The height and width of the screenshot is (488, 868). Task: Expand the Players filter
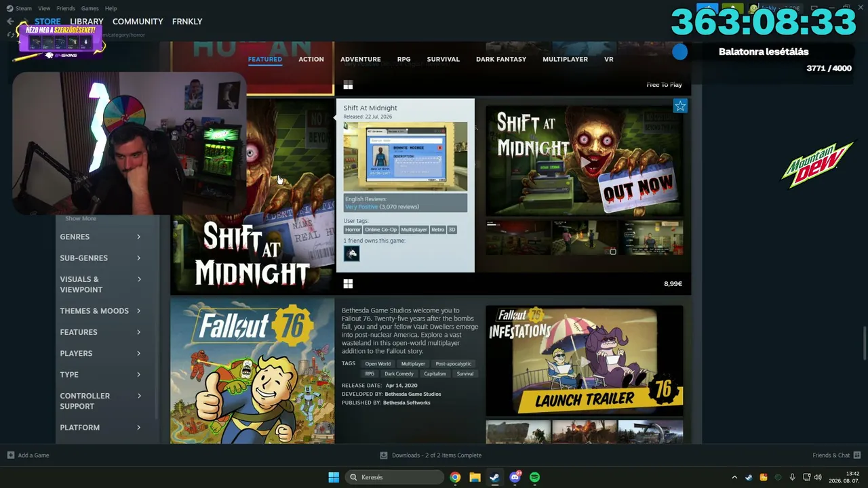pyautogui.click(x=100, y=353)
